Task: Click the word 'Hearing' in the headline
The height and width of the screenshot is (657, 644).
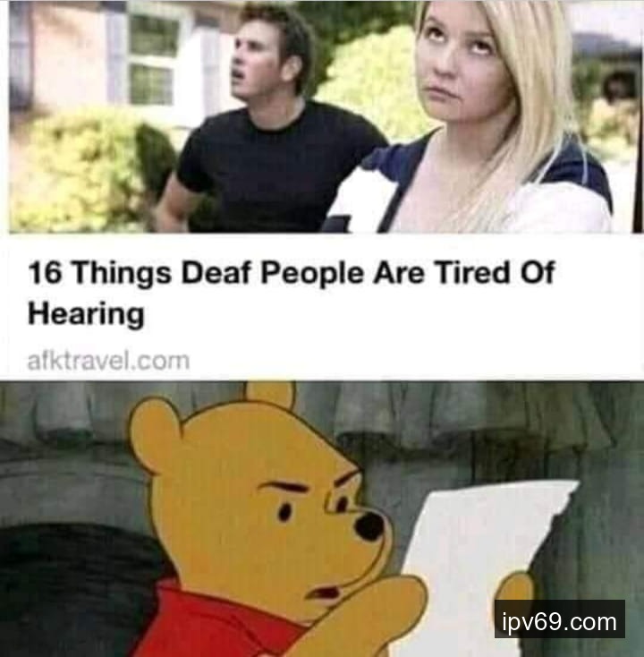Action: (x=86, y=315)
